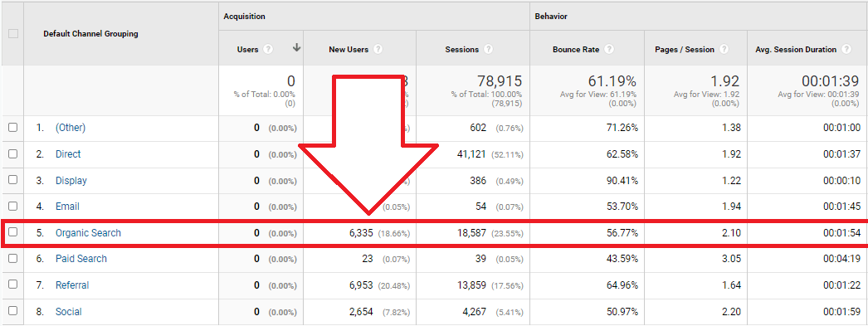Click Social new users value 2,654
868x326 pixels.
[361, 312]
